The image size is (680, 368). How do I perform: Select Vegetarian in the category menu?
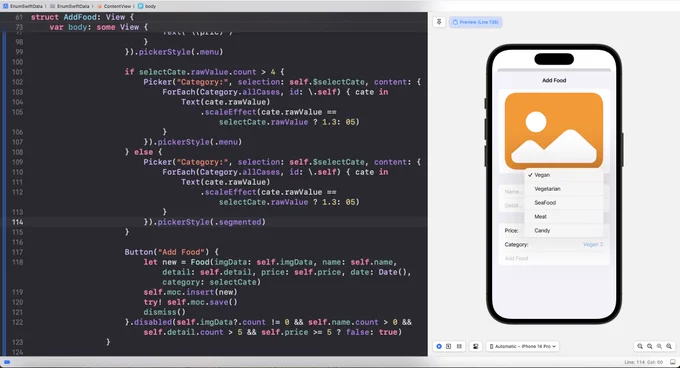click(x=564, y=189)
